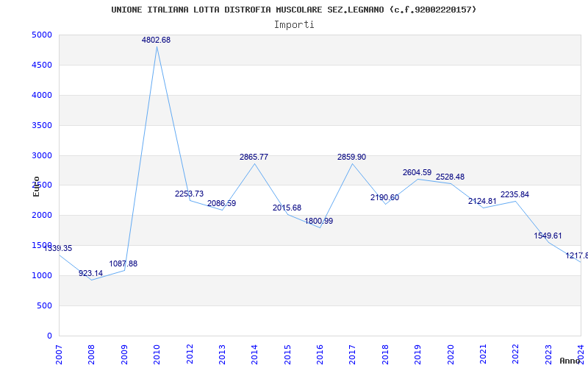
Task: Click the 2012 x-axis year label
Action: pos(190,355)
